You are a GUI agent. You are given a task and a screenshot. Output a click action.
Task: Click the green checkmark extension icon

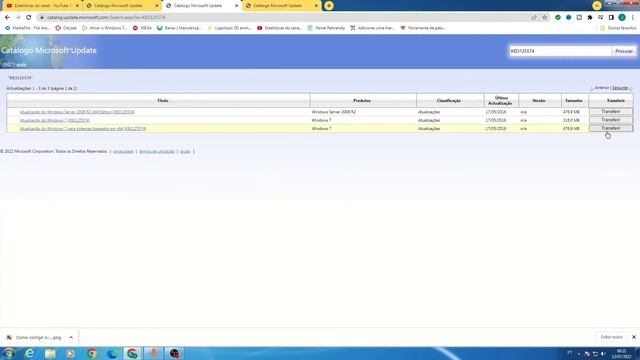click(558, 18)
